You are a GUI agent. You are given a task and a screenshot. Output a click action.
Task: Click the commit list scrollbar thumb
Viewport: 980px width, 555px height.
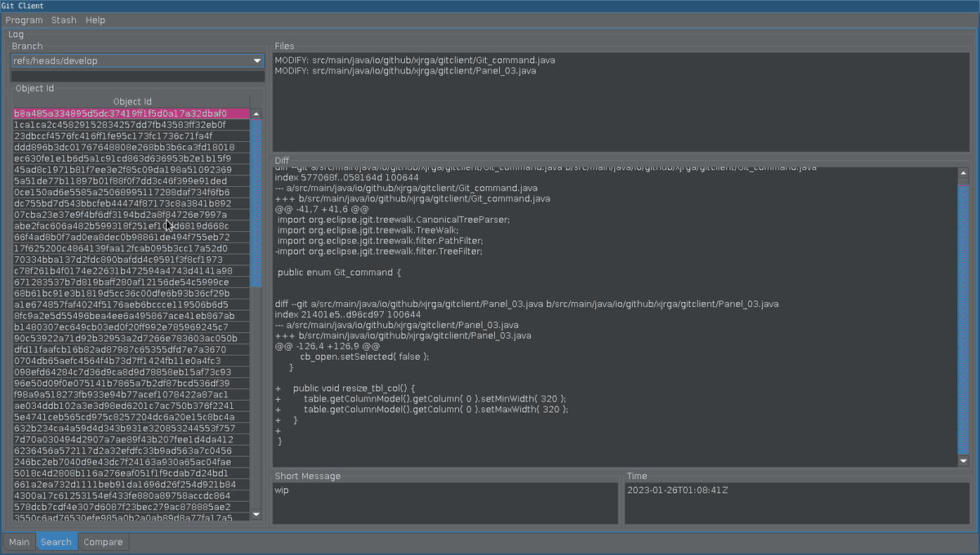(256, 203)
